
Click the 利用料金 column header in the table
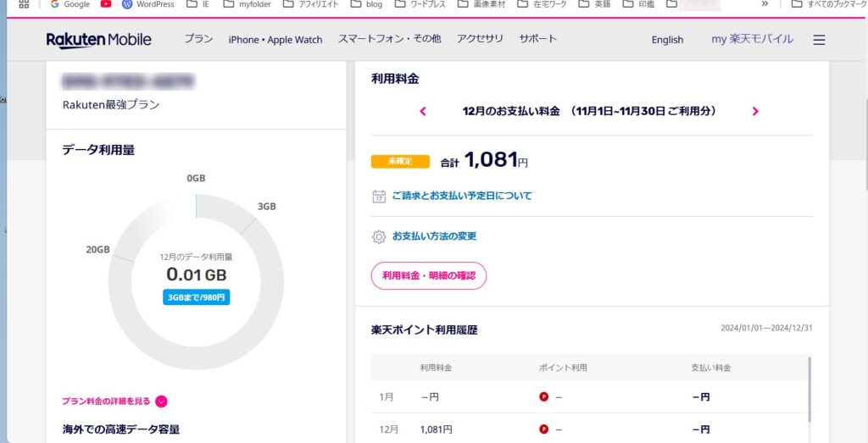(x=436, y=368)
